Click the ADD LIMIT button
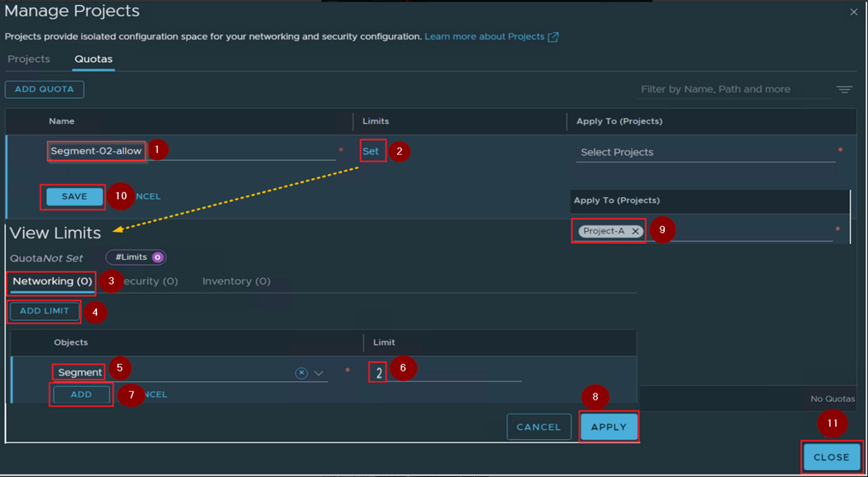Image resolution: width=868 pixels, height=477 pixels. tap(44, 311)
